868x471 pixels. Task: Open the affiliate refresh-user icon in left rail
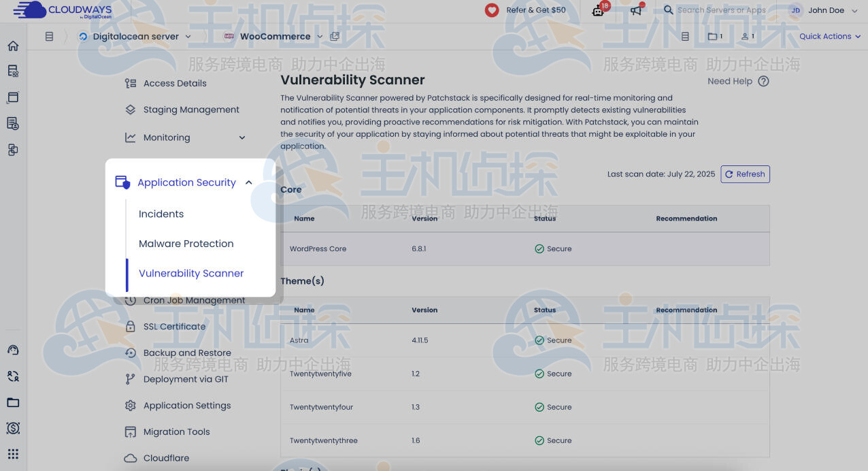tap(13, 376)
